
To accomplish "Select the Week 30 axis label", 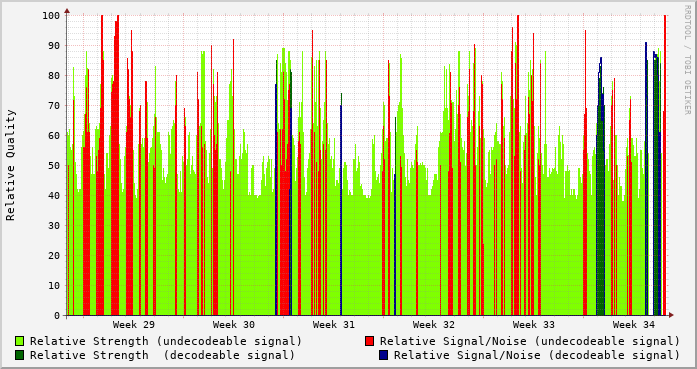I will coord(234,325).
